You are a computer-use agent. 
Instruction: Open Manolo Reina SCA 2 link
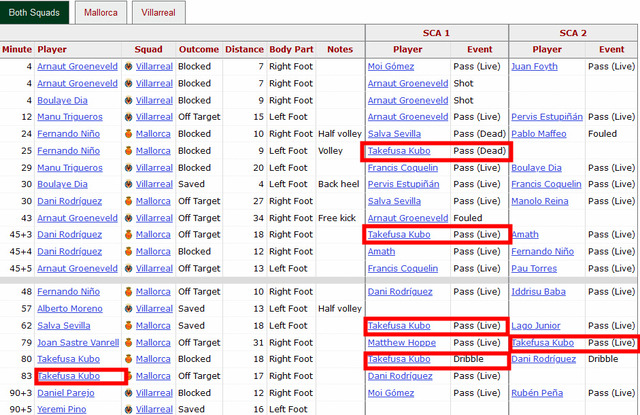540,201
